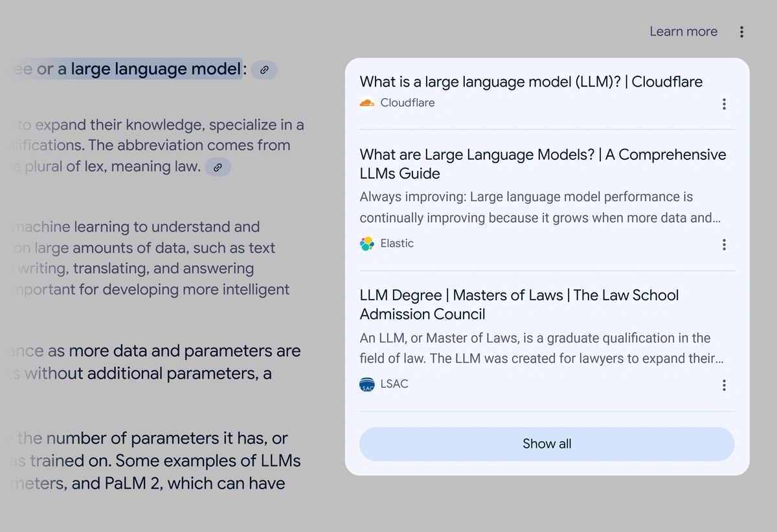Click link icon next to 'large language model:'
This screenshot has height=532, width=777.
click(264, 70)
